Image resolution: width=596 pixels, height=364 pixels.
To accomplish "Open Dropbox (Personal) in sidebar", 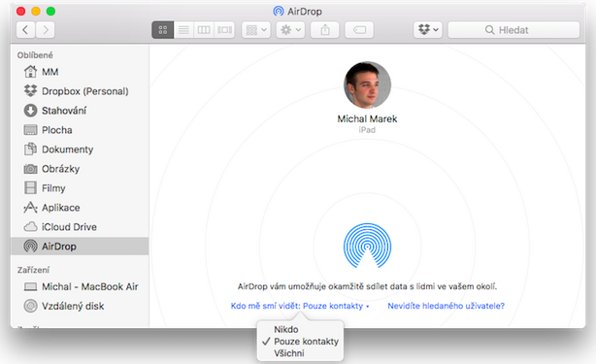I will [x=80, y=91].
